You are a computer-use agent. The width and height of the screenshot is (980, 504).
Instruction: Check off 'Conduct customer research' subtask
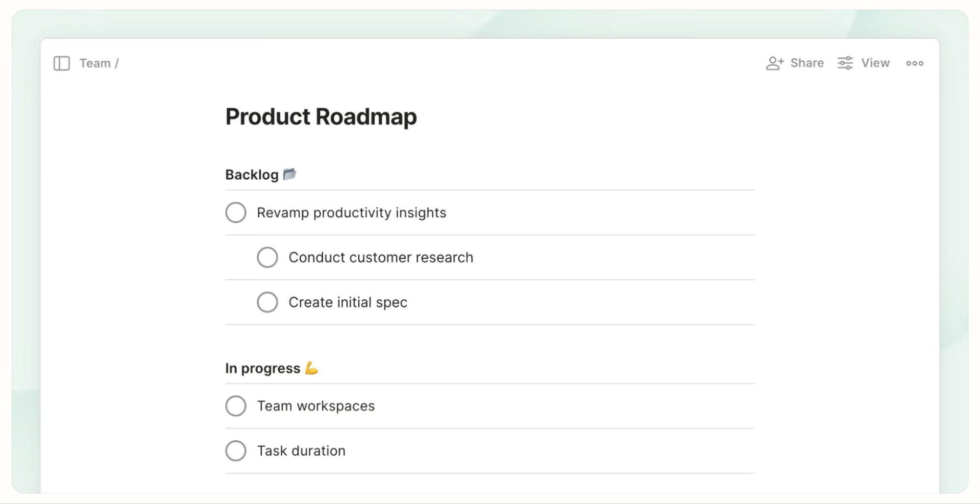point(267,257)
